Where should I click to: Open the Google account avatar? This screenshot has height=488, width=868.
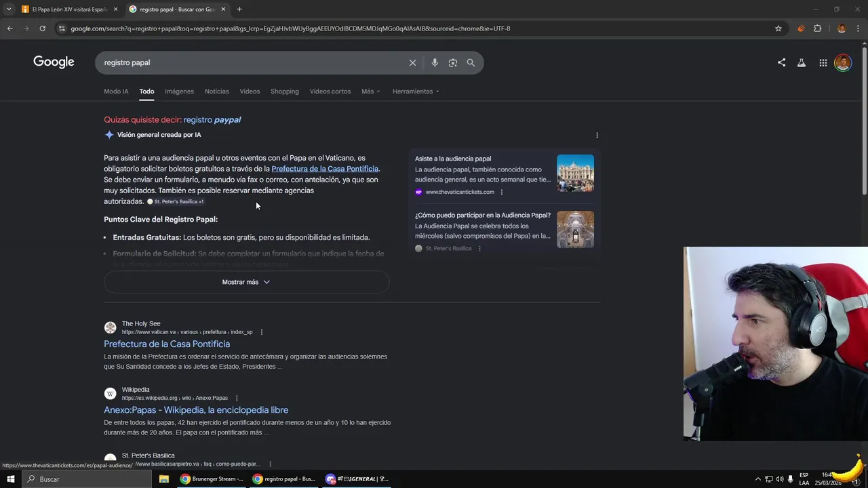pyautogui.click(x=843, y=62)
